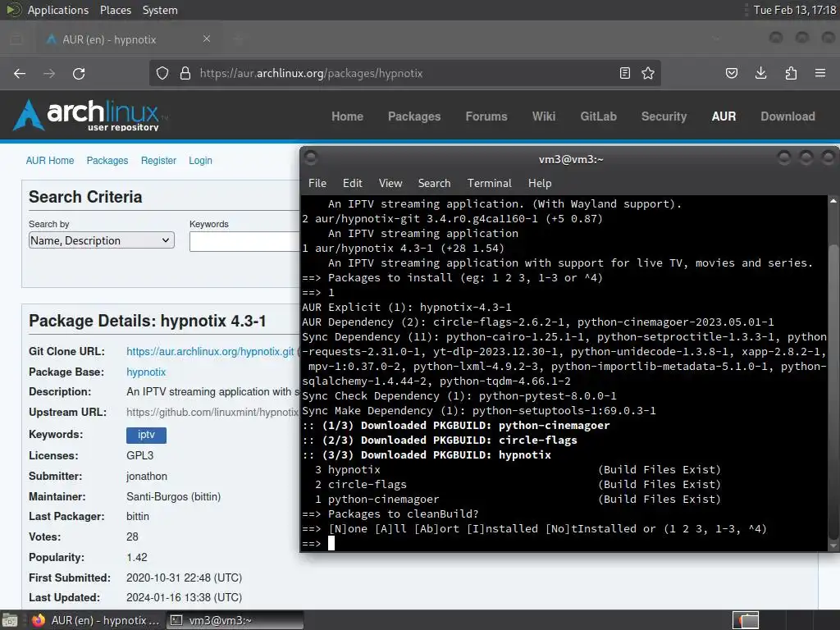Open the terminal Help menu
The width and height of the screenshot is (840, 630).
click(540, 183)
